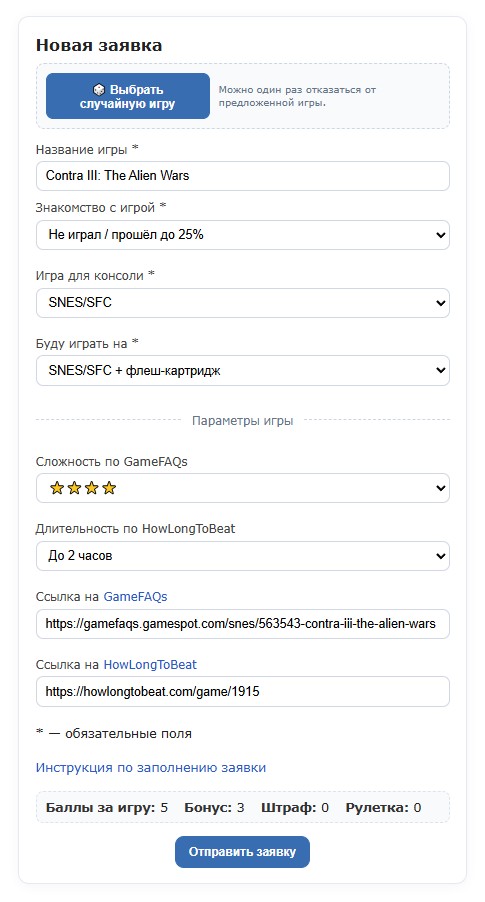
Task: Click the chevron of 'Не играл / прошёл до 25%'
Action: tap(440, 235)
